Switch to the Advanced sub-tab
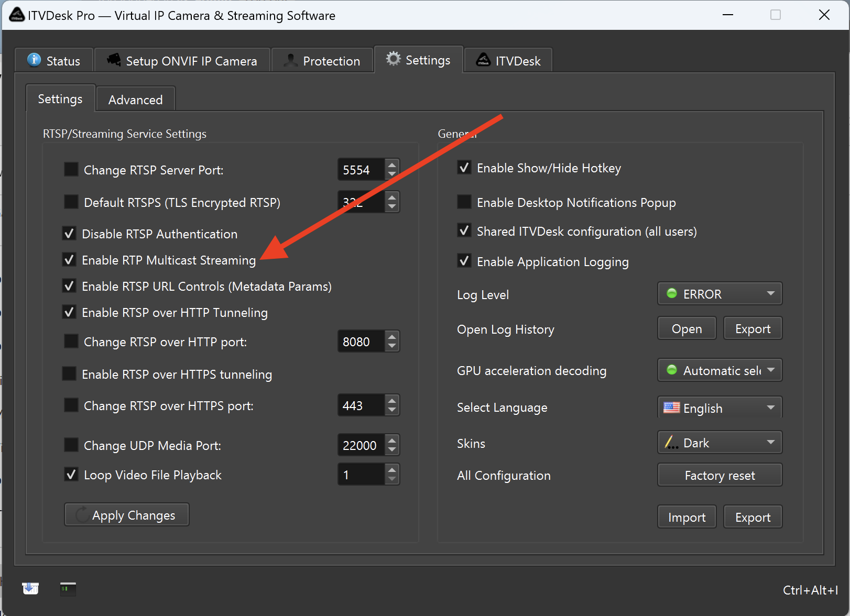The image size is (850, 616). click(135, 100)
